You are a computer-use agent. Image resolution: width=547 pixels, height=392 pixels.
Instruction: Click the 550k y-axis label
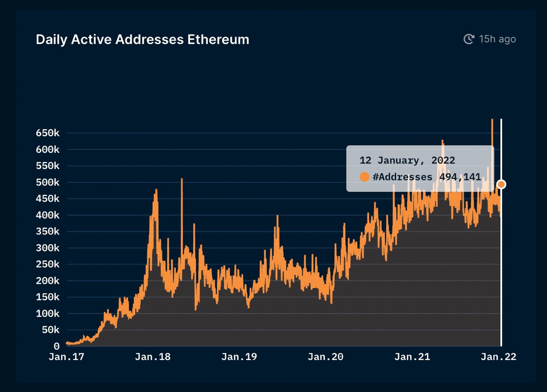[x=47, y=166]
